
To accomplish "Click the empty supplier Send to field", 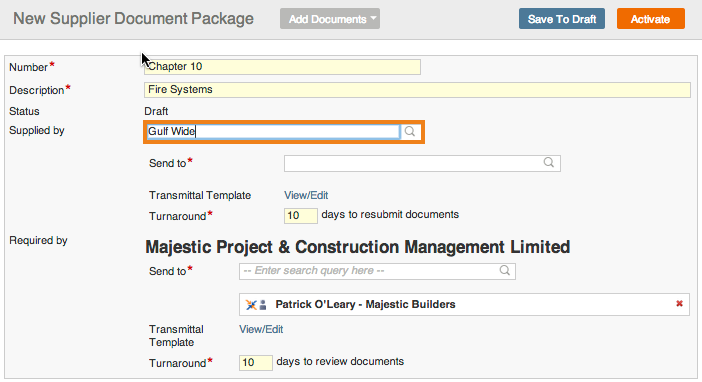I will 422,163.
